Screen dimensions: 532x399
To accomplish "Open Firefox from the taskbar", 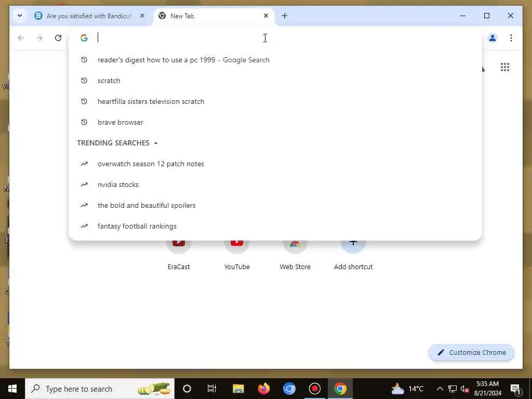I will point(263,389).
